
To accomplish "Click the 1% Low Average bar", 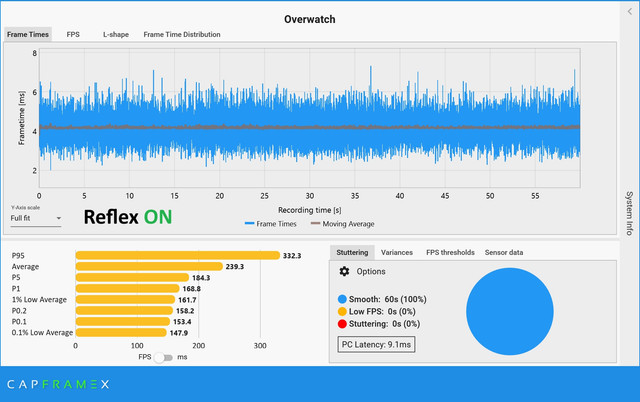I will click(125, 300).
